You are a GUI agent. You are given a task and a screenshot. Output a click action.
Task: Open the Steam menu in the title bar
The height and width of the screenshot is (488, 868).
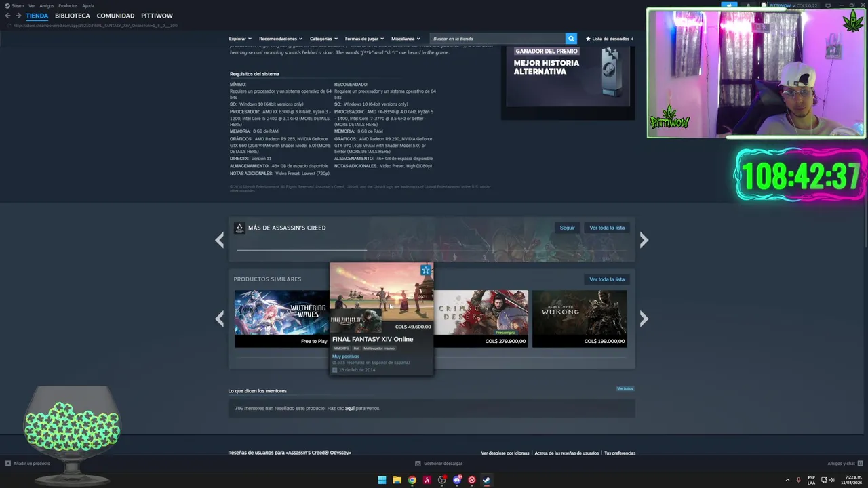tap(14, 5)
